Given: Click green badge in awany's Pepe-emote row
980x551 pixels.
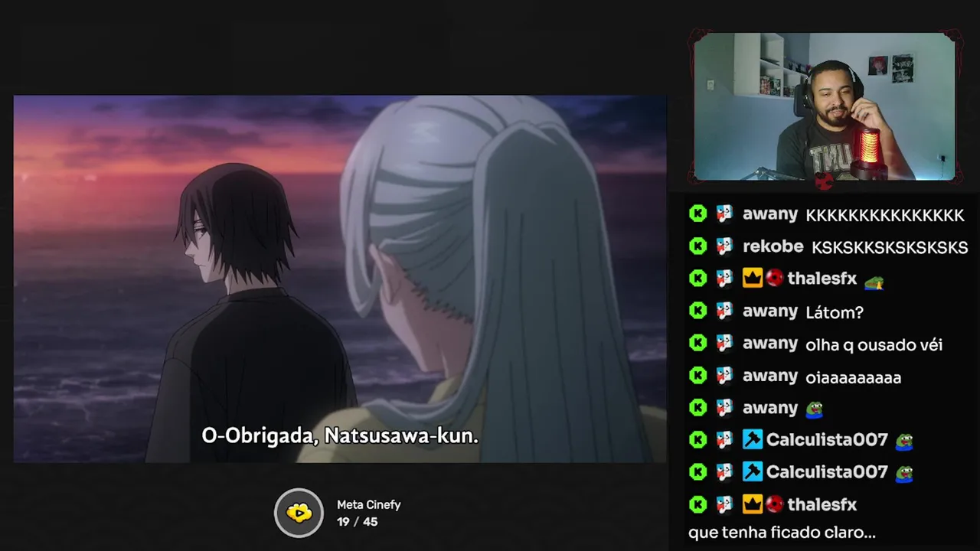Looking at the screenshot, I should click(x=697, y=407).
